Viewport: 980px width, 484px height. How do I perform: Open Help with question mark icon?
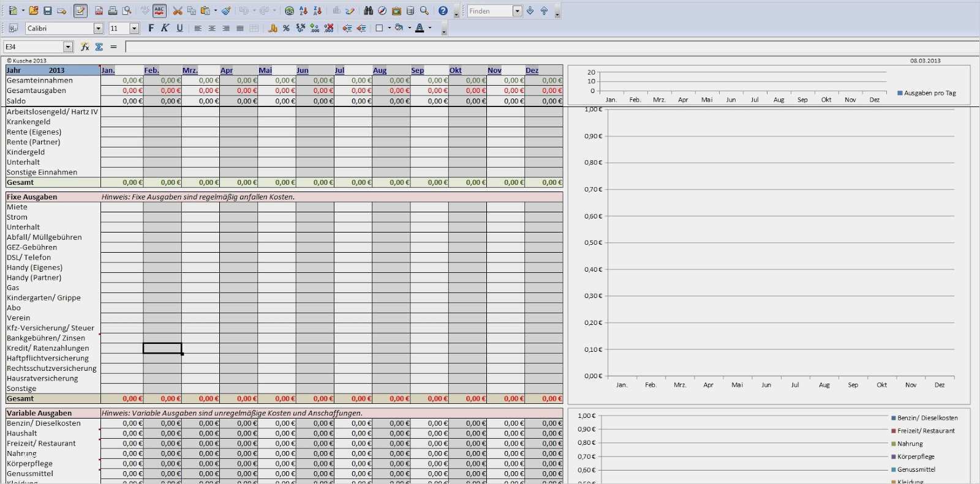pos(443,11)
